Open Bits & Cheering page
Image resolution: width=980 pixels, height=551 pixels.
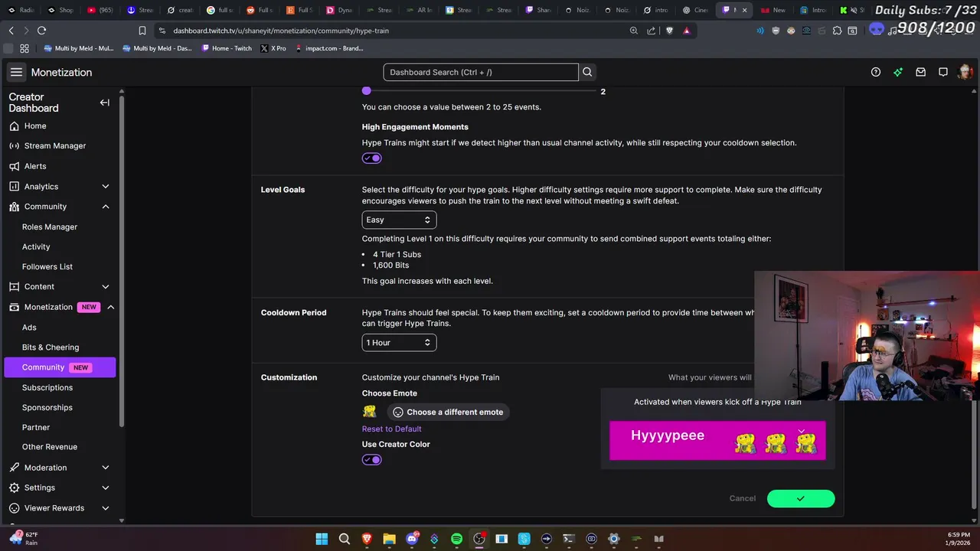click(x=51, y=347)
